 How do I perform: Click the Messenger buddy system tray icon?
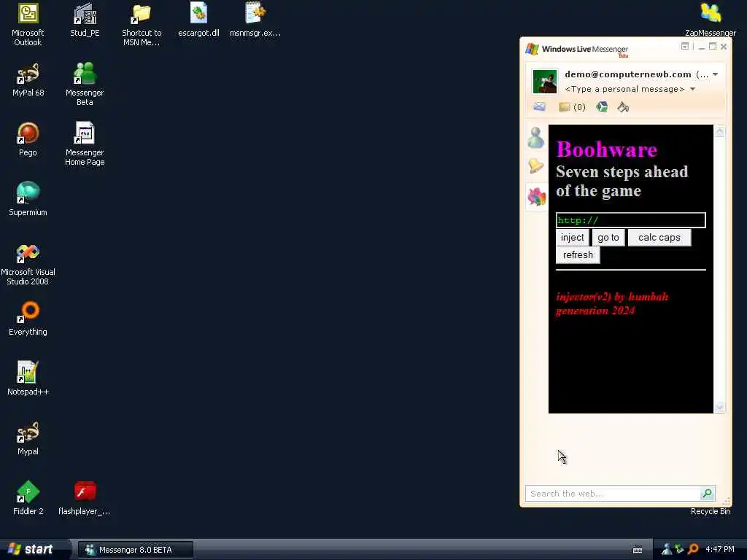pos(667,550)
